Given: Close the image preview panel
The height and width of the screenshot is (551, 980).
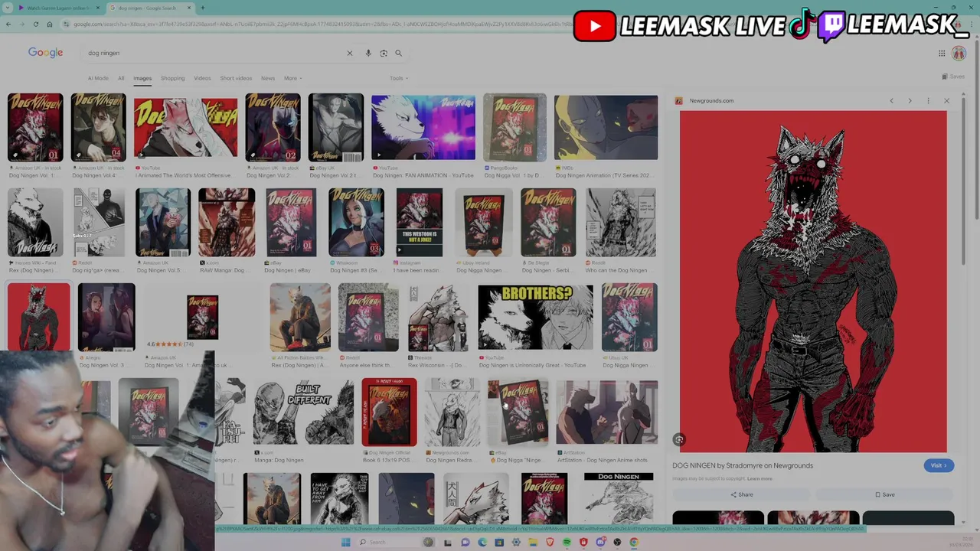Looking at the screenshot, I should click(x=946, y=101).
